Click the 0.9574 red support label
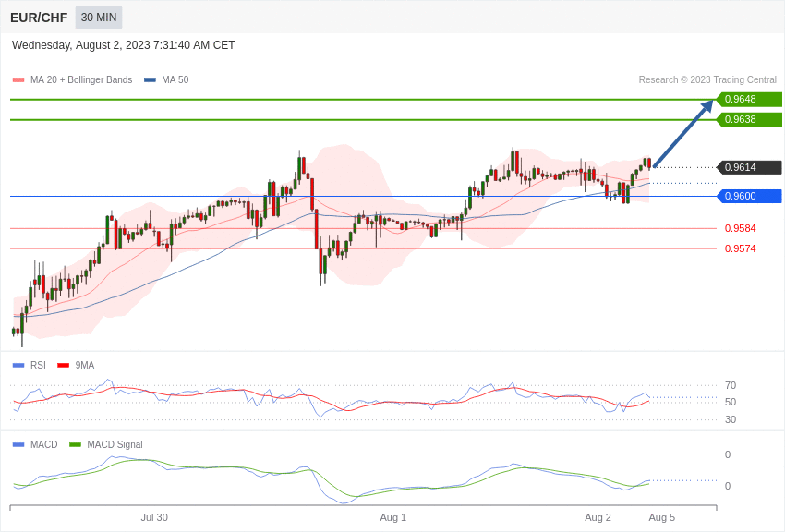Screen dimensions: 785x532 (740, 248)
